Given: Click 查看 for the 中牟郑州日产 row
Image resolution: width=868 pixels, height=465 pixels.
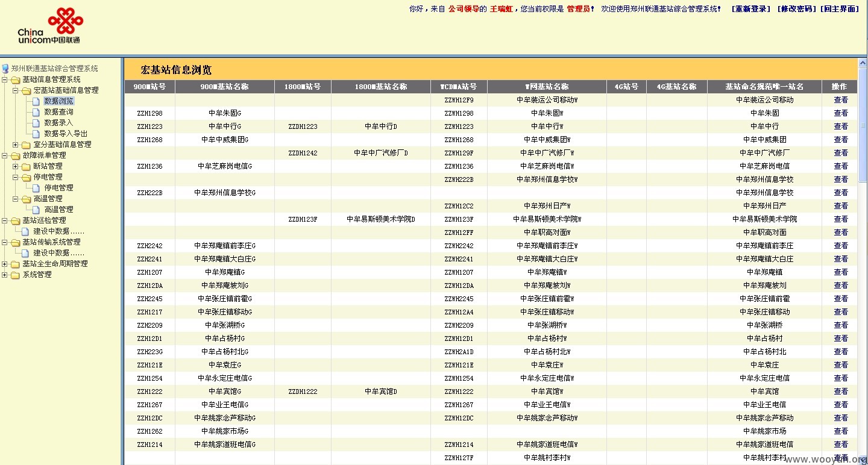Looking at the screenshot, I should (840, 206).
